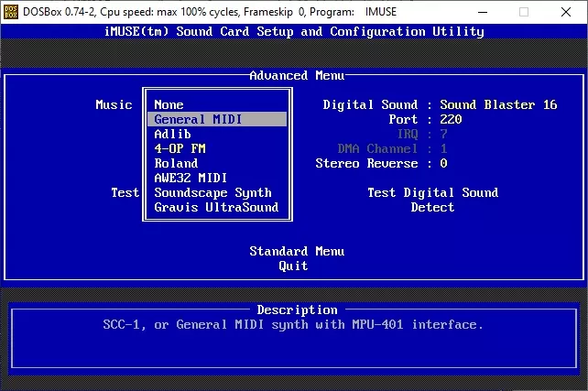Click the Description text about MPU-401
This screenshot has height=391, width=588.
(x=293, y=324)
